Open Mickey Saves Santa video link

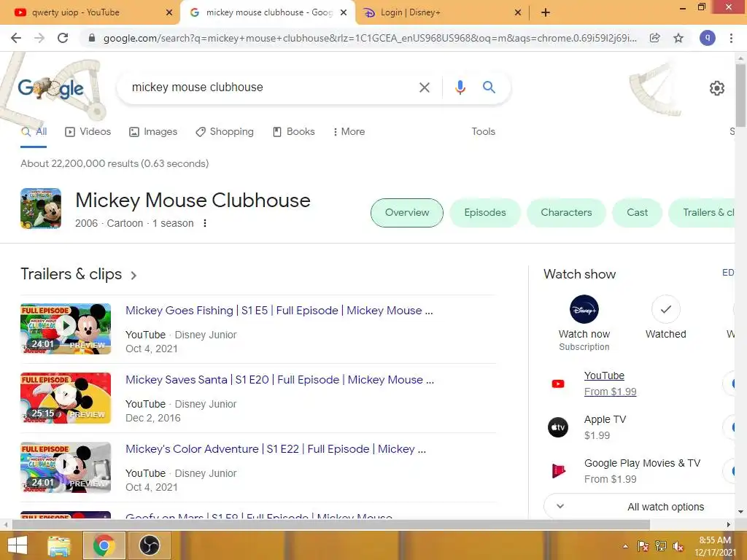pos(279,379)
